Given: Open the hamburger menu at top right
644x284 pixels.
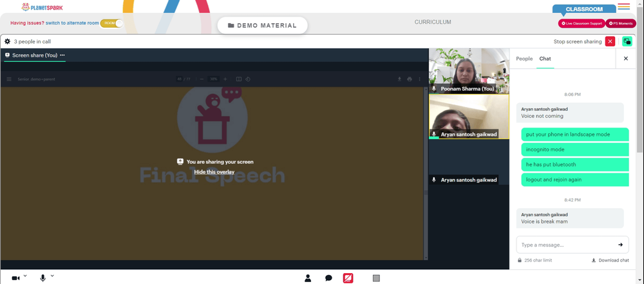Looking at the screenshot, I should coord(623,6).
